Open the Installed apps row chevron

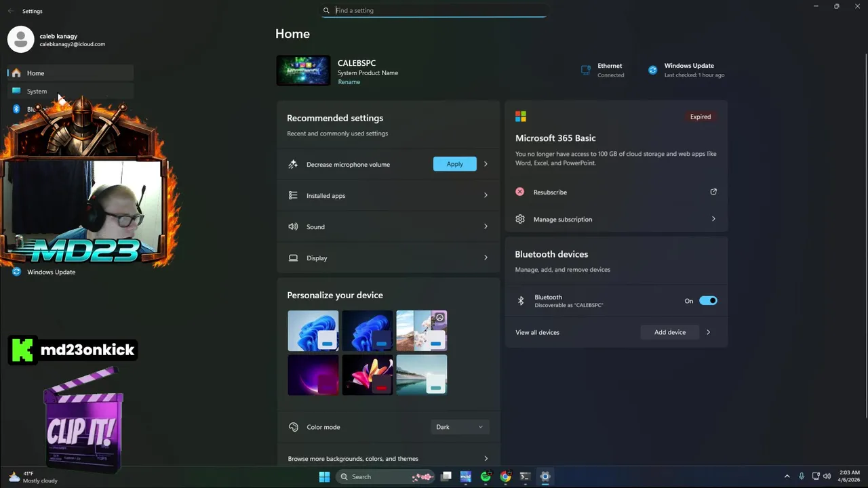coord(486,195)
